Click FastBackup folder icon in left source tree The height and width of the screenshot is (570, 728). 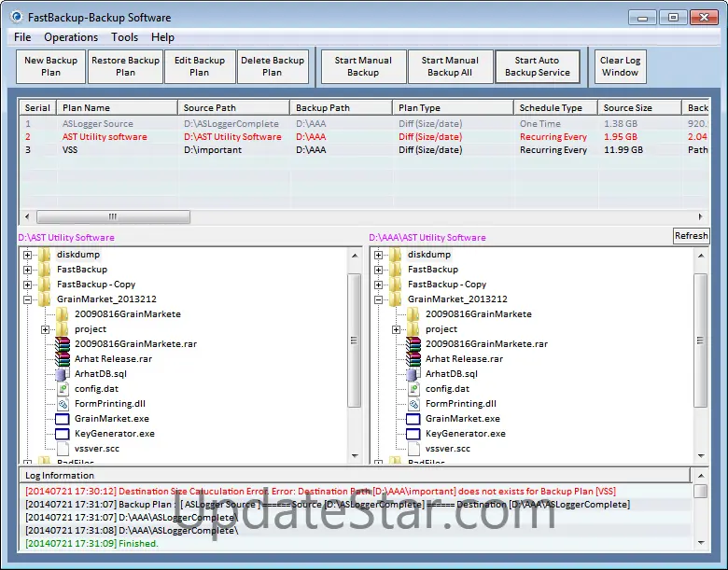click(x=45, y=270)
